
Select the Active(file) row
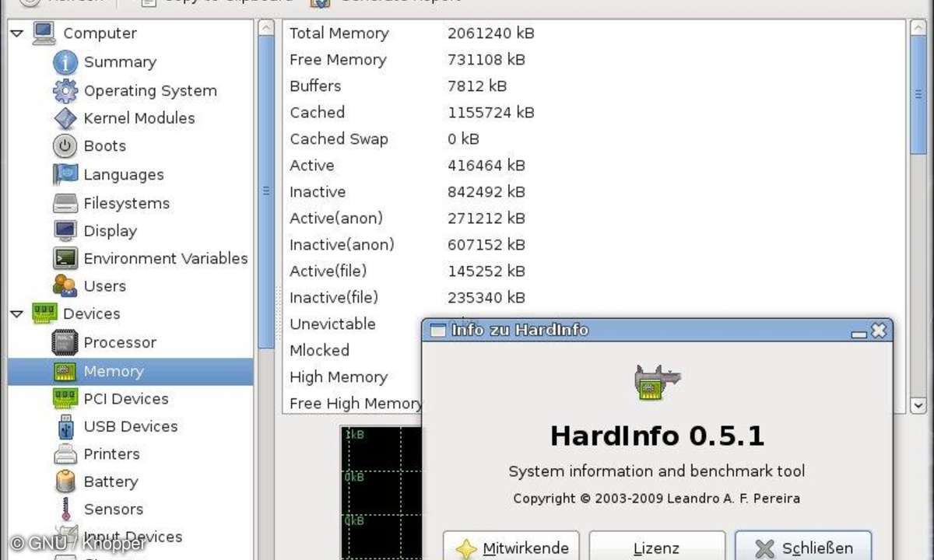[594, 271]
